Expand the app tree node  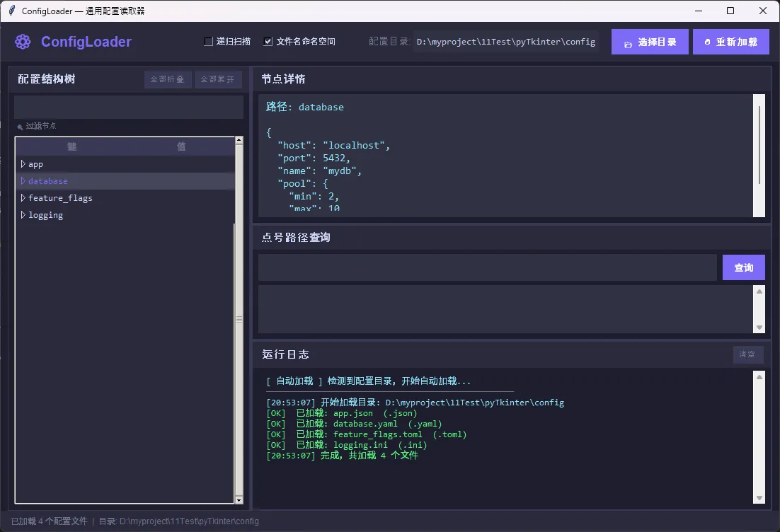coord(23,164)
